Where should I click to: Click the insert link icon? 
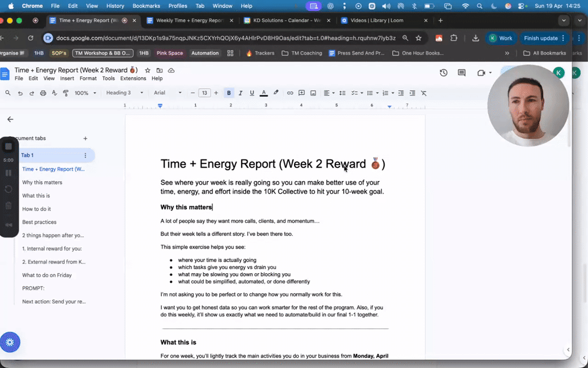290,93
